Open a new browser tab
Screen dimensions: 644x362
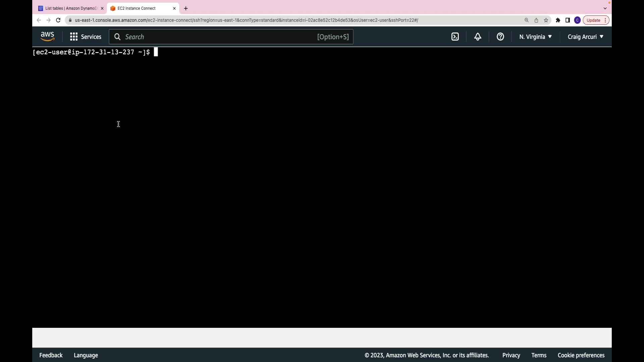(x=186, y=8)
